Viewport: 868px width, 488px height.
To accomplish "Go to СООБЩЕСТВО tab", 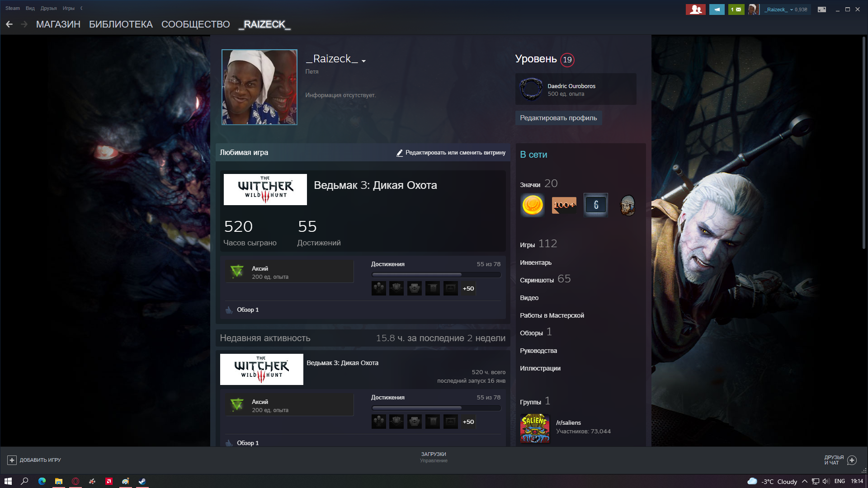I will (x=196, y=24).
